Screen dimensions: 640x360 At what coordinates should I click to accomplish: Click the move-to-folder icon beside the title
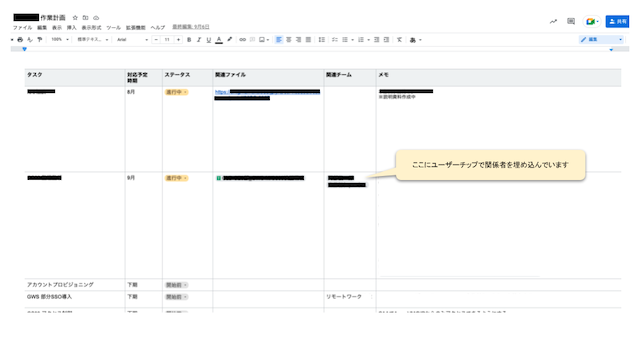(x=85, y=18)
